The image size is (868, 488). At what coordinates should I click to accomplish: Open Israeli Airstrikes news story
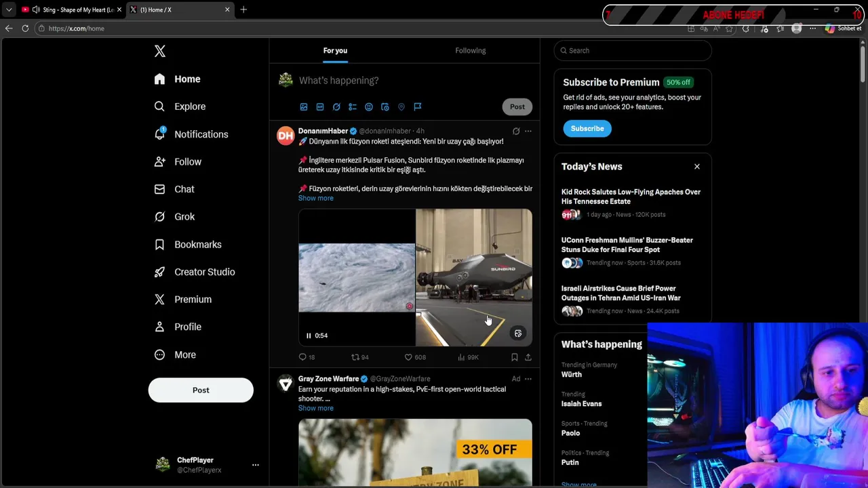[632, 299]
